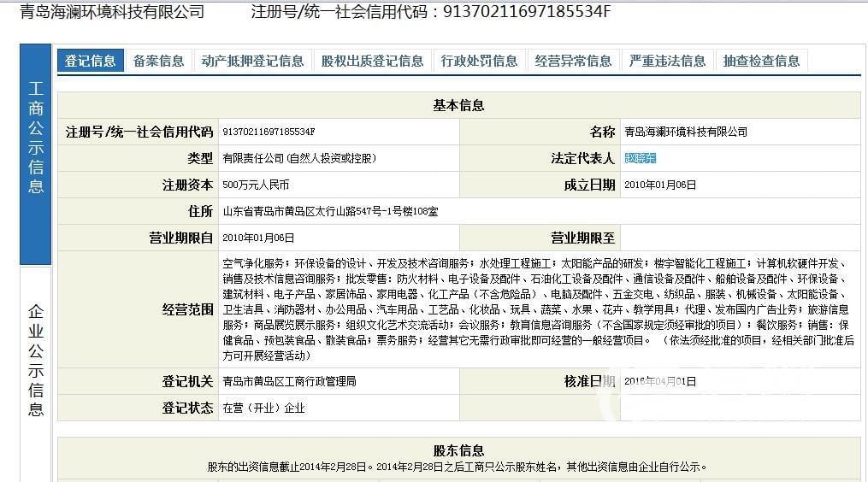868x482 pixels.
Task: Click establishment date 2010年01月06日 beside 成立日期
Action: pyautogui.click(x=660, y=185)
